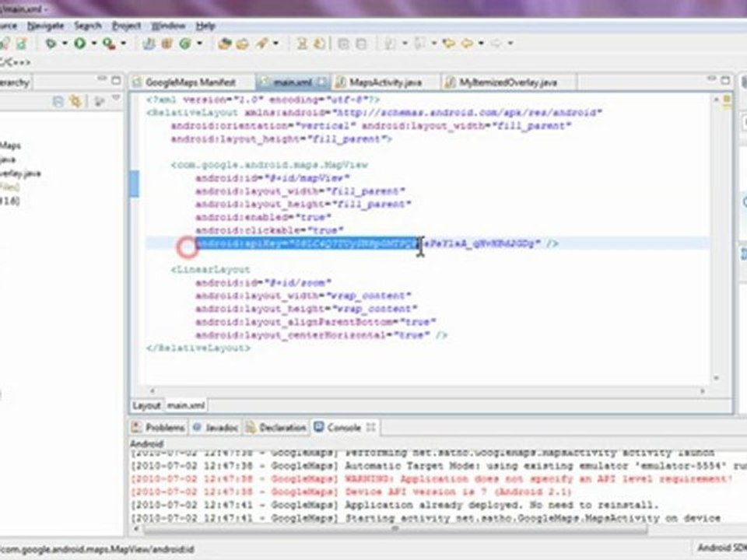
Task: Open the Back history dropdown arrow
Action: pos(481,44)
